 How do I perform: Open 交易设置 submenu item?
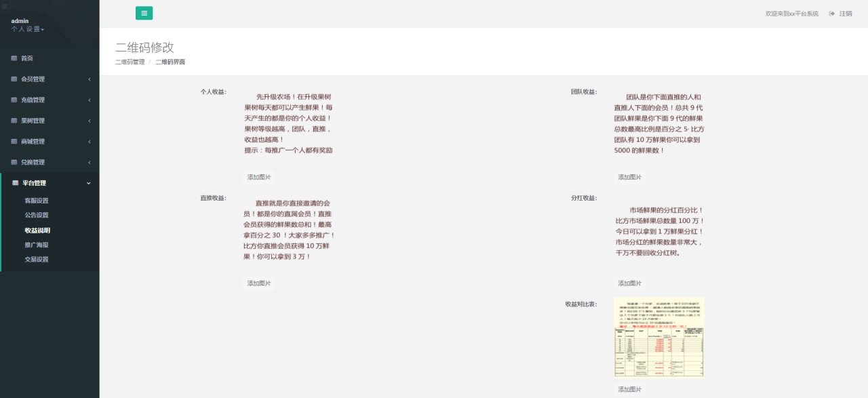coord(37,259)
